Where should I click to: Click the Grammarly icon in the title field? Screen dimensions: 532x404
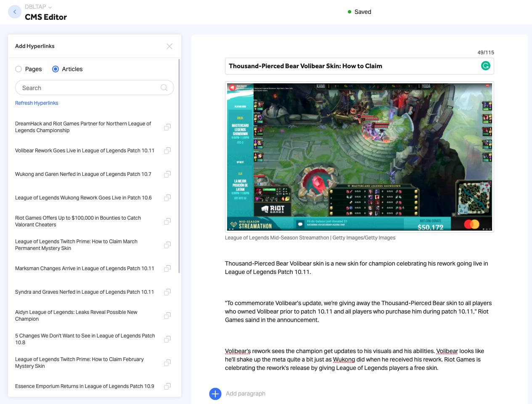click(x=486, y=66)
